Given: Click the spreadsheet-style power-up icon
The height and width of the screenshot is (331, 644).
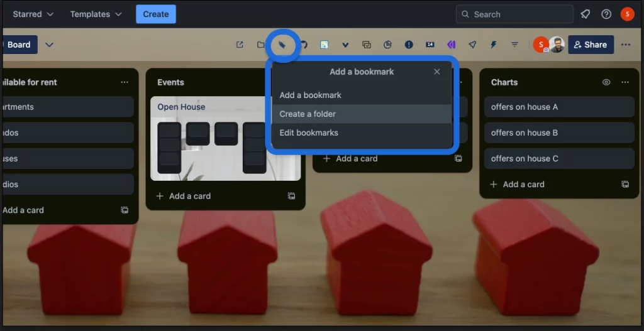Looking at the screenshot, I should pyautogui.click(x=324, y=45).
